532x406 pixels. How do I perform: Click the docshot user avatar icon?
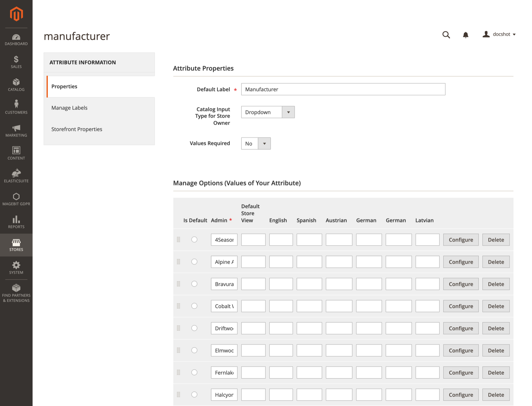tap(486, 34)
